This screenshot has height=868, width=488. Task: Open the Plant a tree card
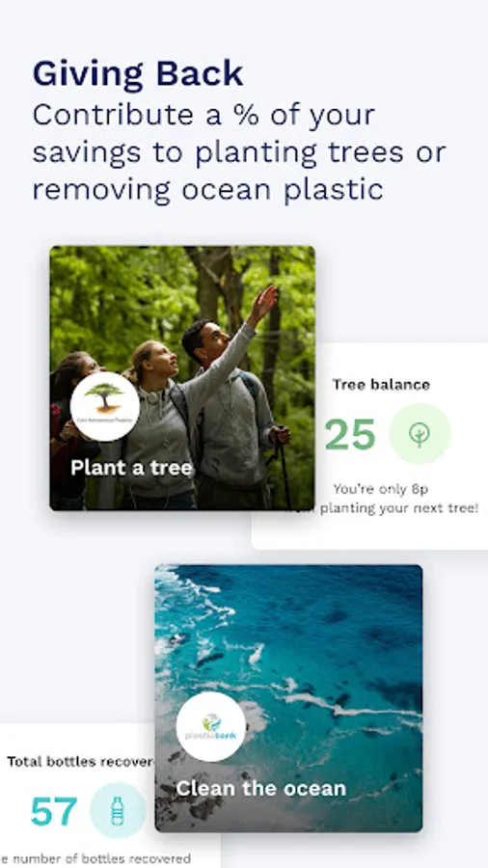click(x=182, y=377)
